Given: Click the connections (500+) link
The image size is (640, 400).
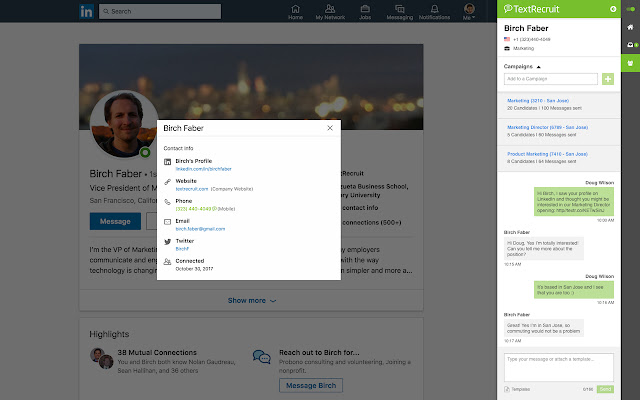Looking at the screenshot, I should click(x=372, y=222).
